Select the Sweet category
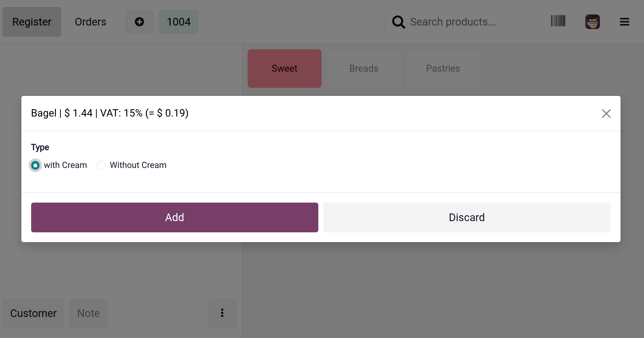 [284, 69]
